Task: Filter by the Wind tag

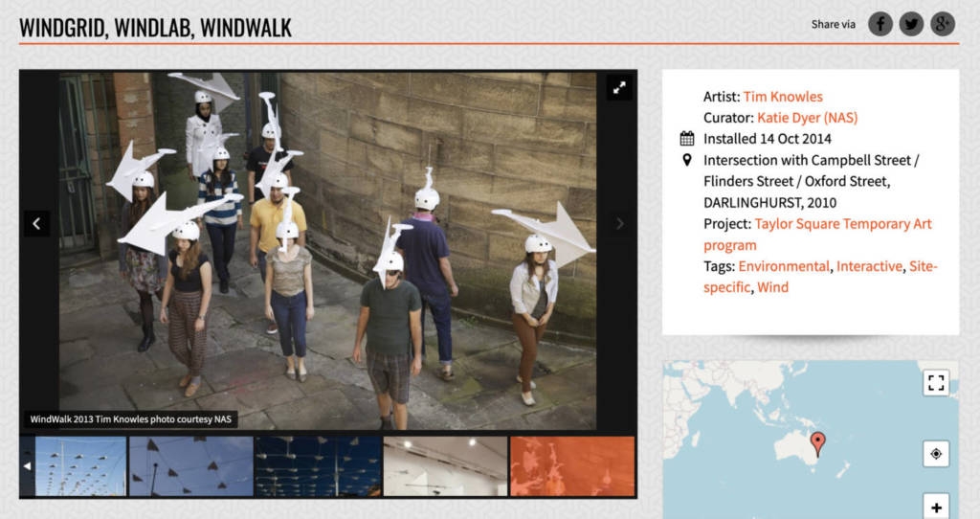Action: click(772, 287)
